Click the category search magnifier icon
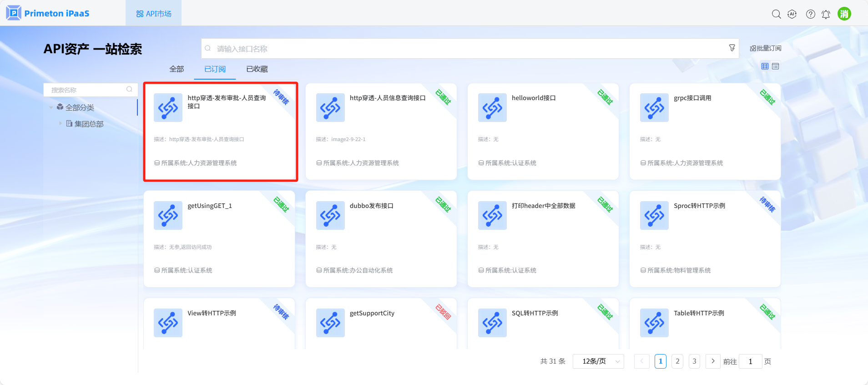 pos(129,89)
